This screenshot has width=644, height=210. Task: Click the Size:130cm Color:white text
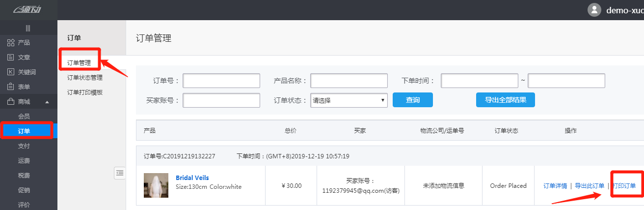(x=209, y=186)
